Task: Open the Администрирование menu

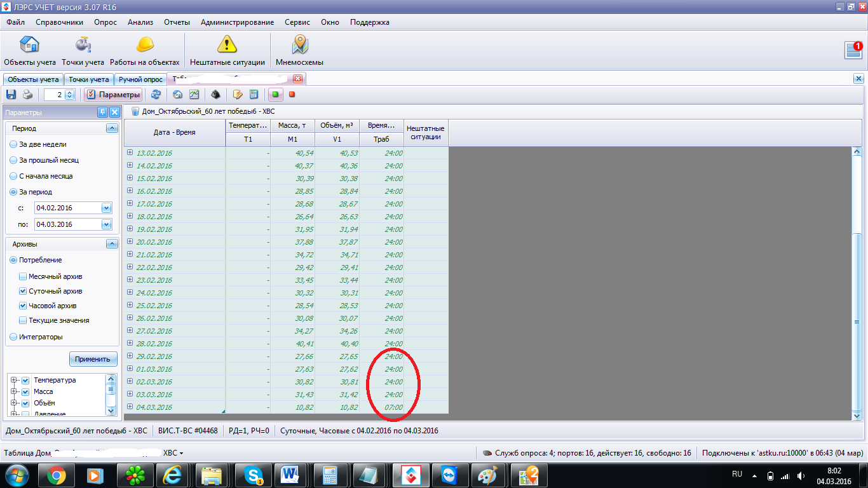Action: tap(237, 22)
